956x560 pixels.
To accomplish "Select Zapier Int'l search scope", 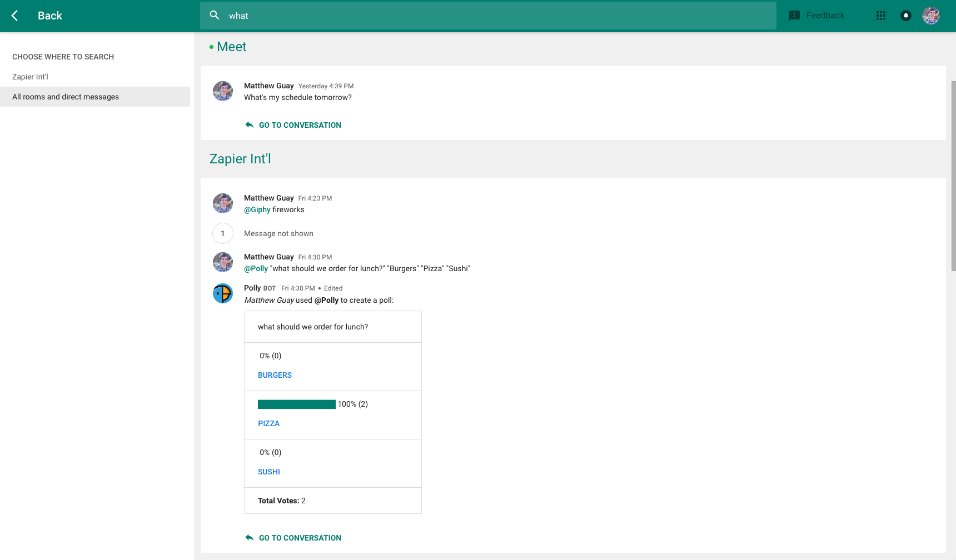I will [31, 77].
